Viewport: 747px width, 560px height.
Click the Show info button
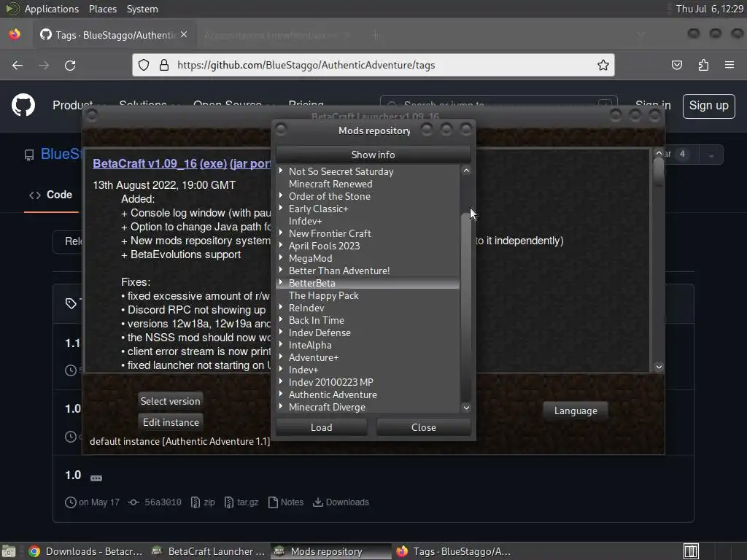[x=373, y=155]
